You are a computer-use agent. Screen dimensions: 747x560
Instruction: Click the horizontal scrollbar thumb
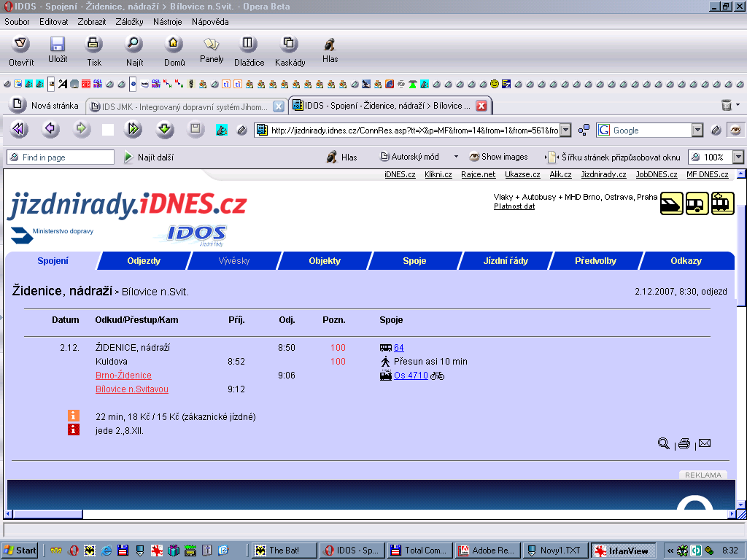47,514
